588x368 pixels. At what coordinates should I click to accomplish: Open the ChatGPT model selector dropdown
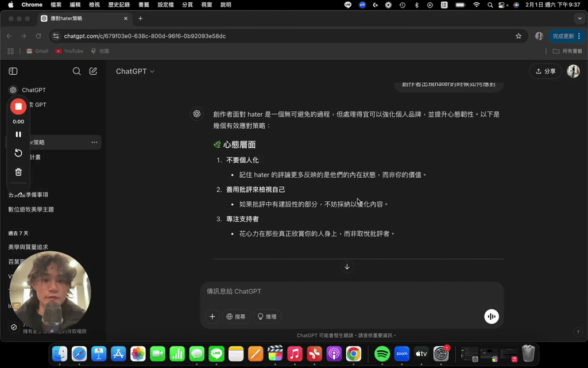tap(135, 71)
